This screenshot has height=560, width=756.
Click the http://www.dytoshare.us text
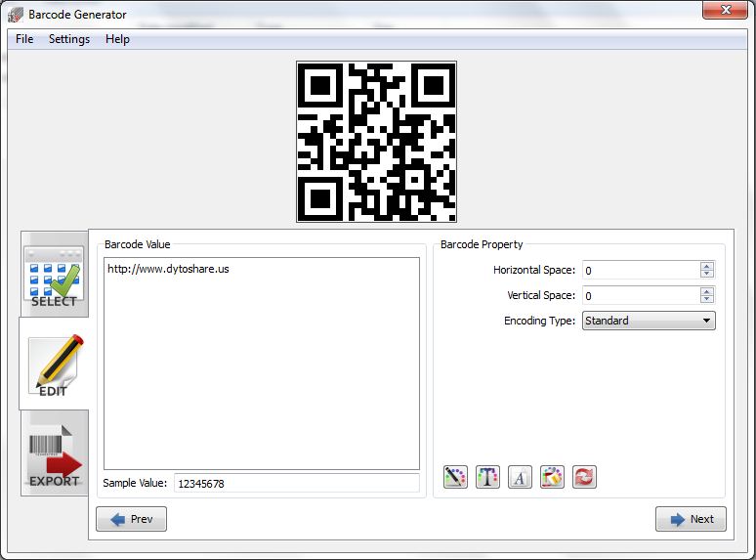(x=168, y=269)
